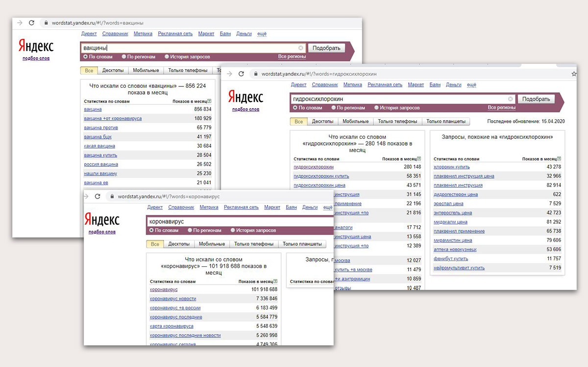Click the коронавирус search input field
The height and width of the screenshot is (367, 588).
(x=240, y=222)
